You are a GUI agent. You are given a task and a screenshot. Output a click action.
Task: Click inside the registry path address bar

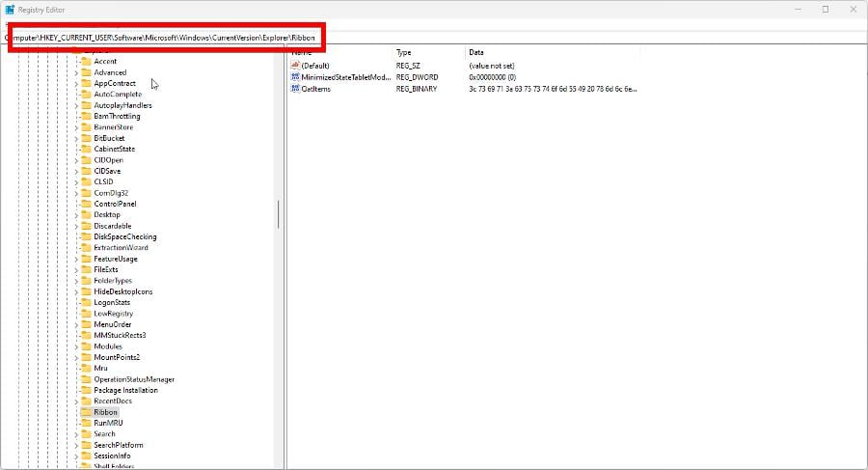[434, 38]
